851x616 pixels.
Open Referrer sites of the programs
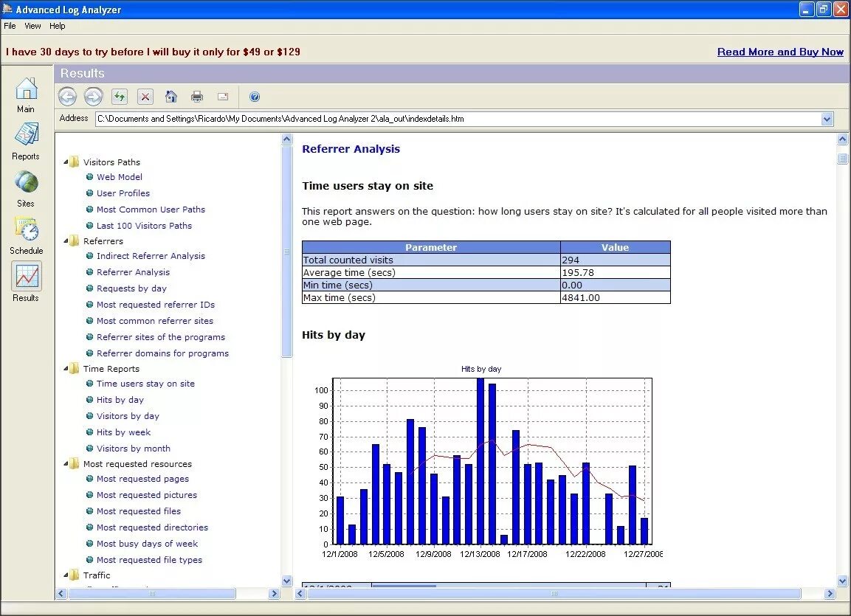click(x=161, y=337)
